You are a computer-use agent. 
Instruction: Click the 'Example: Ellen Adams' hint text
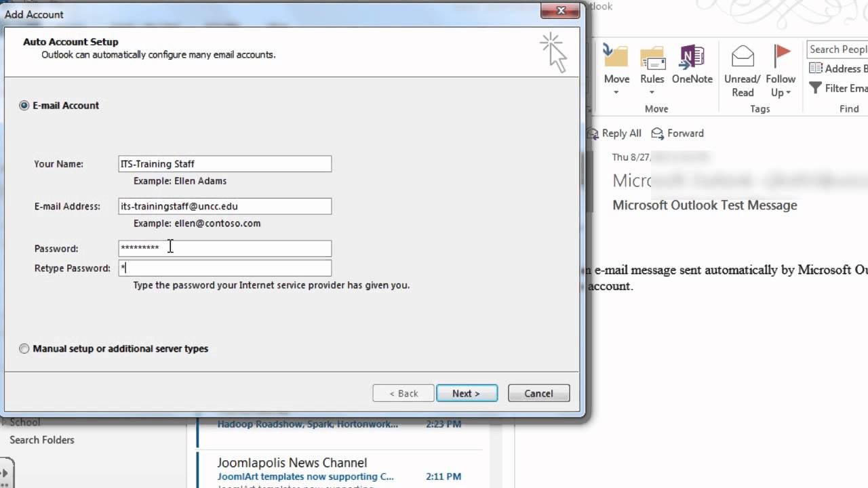(180, 181)
